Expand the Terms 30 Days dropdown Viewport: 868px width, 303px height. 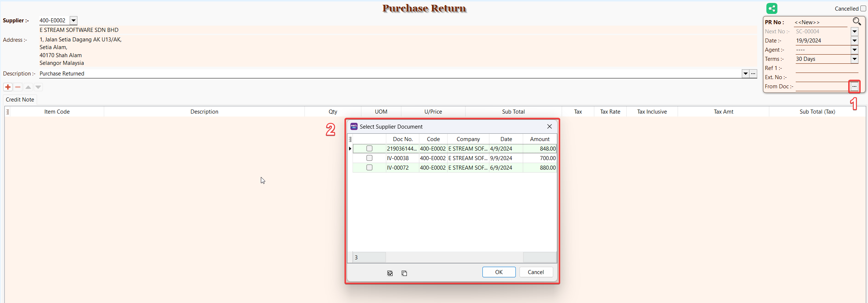(854, 59)
